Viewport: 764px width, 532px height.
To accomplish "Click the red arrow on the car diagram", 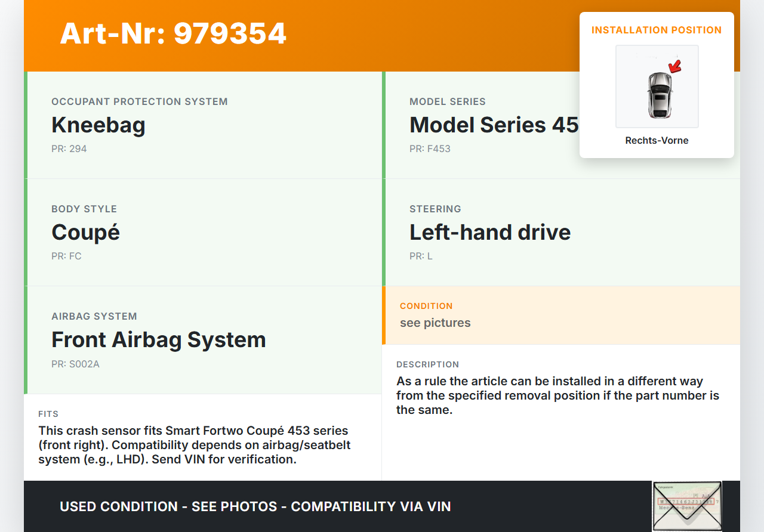I will 674,66.
